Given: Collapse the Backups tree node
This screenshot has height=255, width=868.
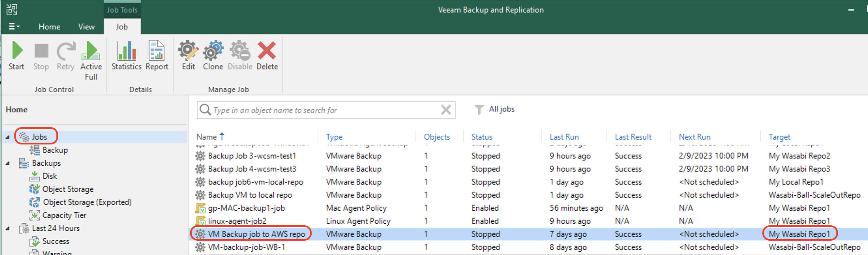Looking at the screenshot, I should pyautogui.click(x=7, y=163).
